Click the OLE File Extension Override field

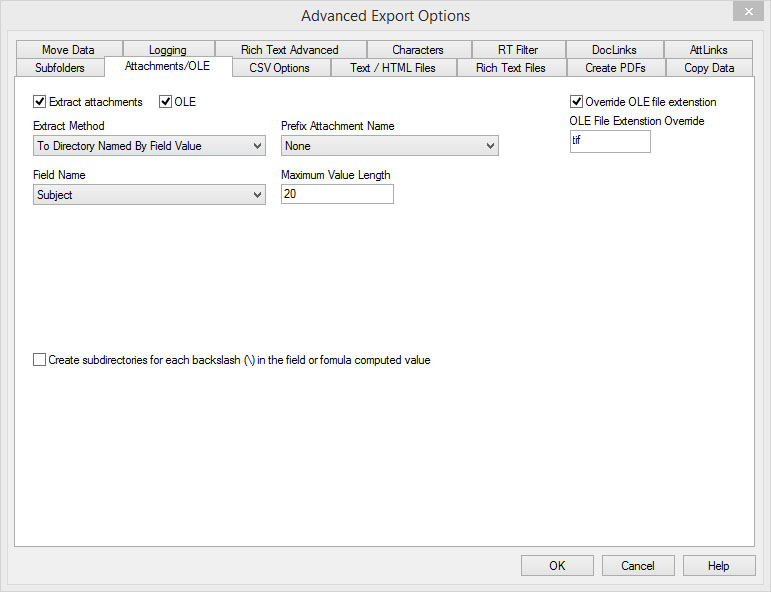point(610,141)
